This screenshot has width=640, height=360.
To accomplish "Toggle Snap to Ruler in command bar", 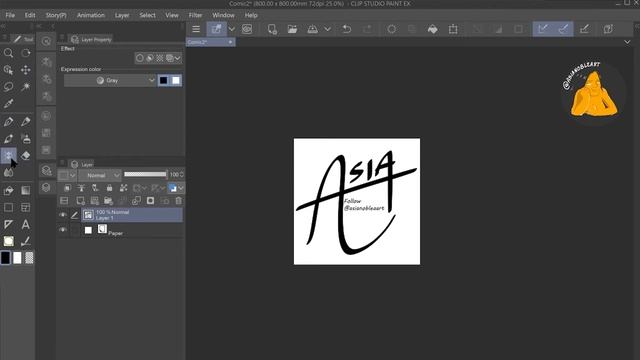I will coord(543,29).
